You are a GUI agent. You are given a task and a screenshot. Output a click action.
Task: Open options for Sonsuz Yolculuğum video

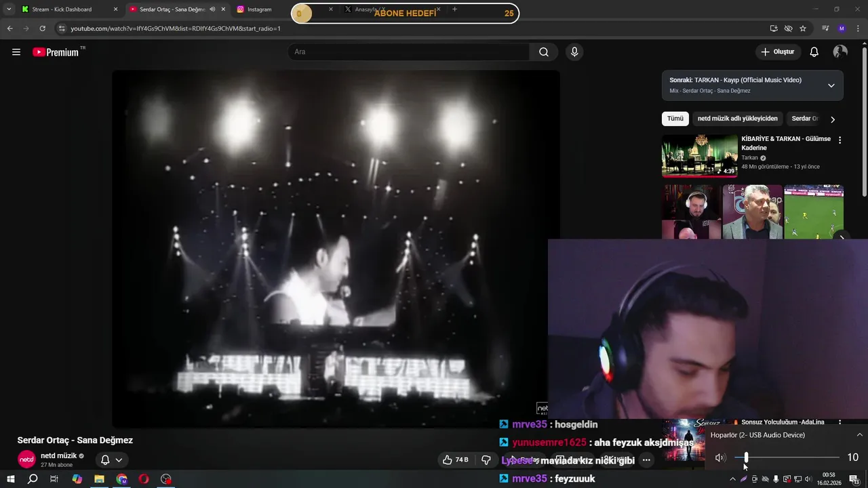pyautogui.click(x=840, y=423)
